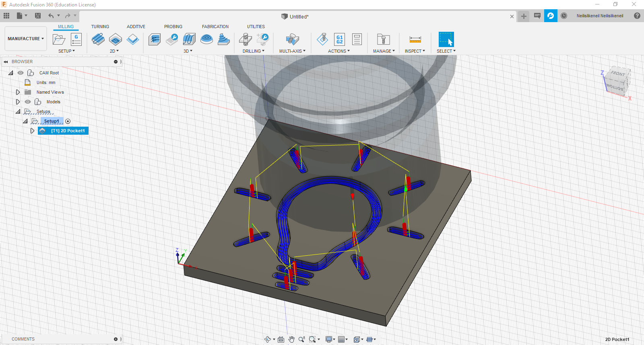The height and width of the screenshot is (345, 644).
Task: Click the hole recognition icon in Drilling
Action: tap(262, 39)
